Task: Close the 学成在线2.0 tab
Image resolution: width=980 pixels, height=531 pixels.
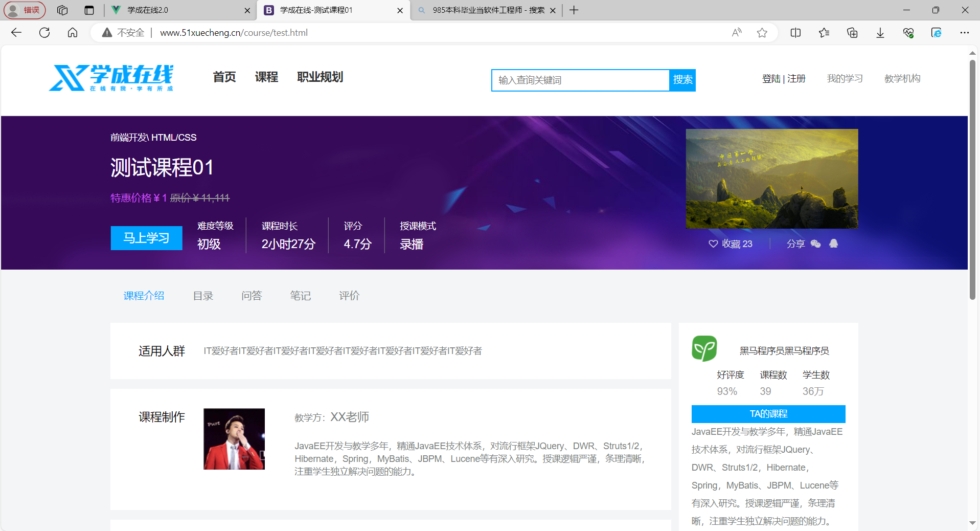Action: click(247, 10)
